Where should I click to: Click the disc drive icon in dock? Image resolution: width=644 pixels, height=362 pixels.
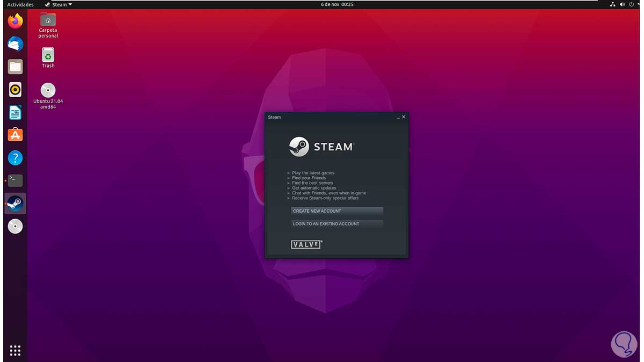pyautogui.click(x=15, y=226)
